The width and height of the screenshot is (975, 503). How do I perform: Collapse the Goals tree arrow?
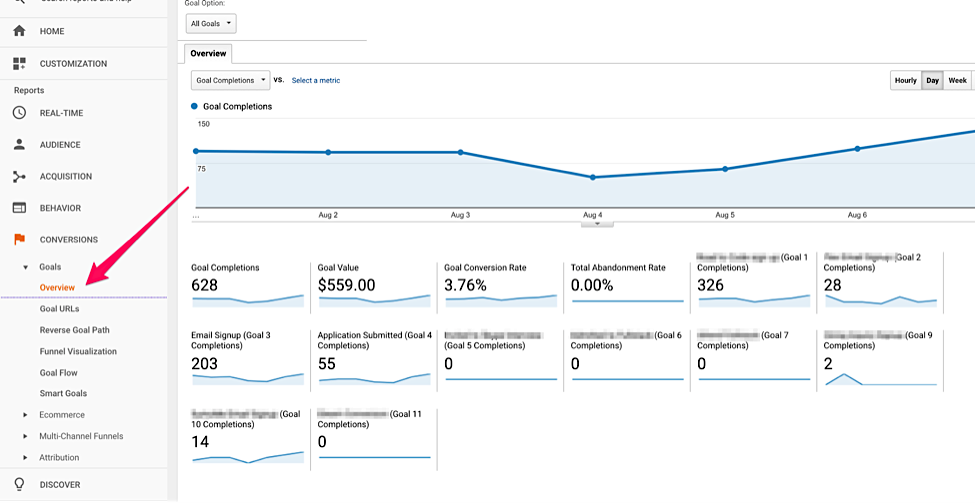coord(25,267)
